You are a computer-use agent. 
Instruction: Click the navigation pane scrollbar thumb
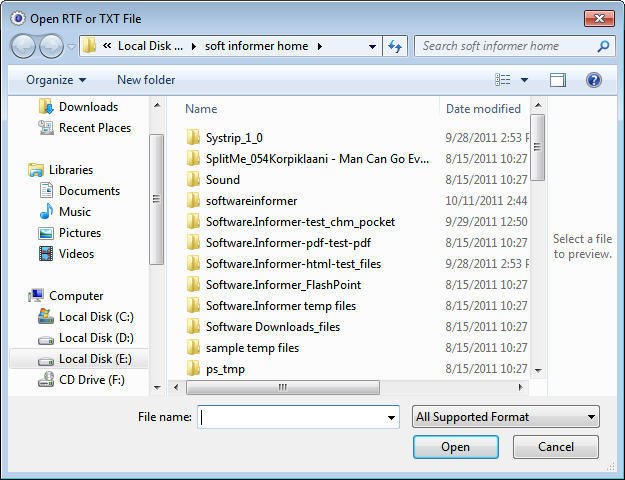click(157, 199)
